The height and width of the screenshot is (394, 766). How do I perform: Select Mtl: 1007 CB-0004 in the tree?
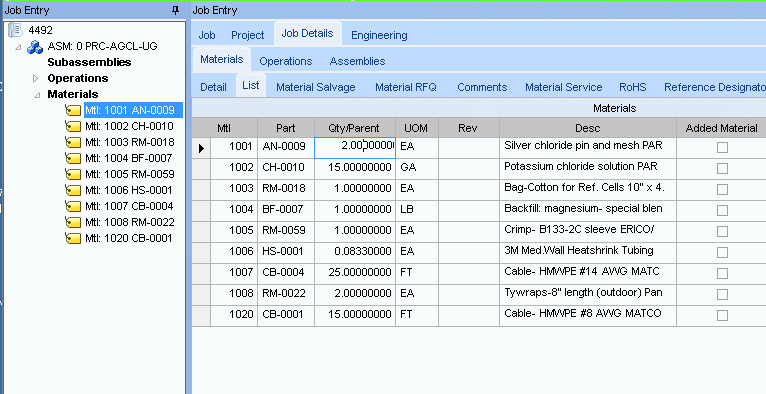pos(129,206)
